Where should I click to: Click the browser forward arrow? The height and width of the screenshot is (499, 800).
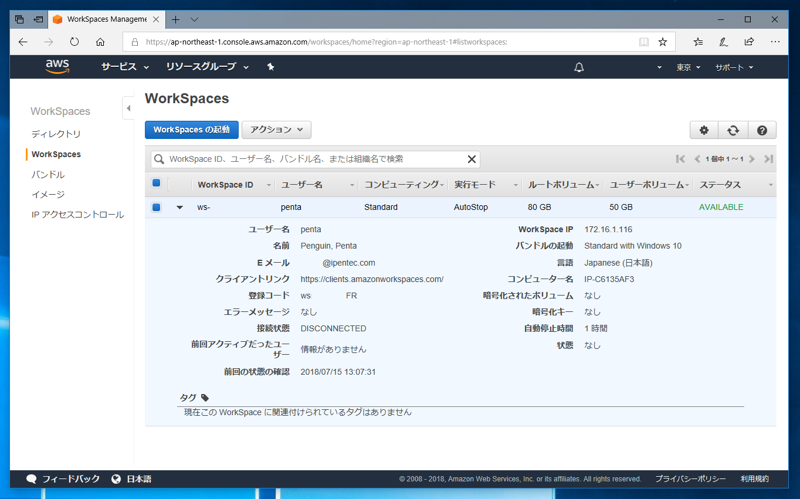(x=48, y=42)
